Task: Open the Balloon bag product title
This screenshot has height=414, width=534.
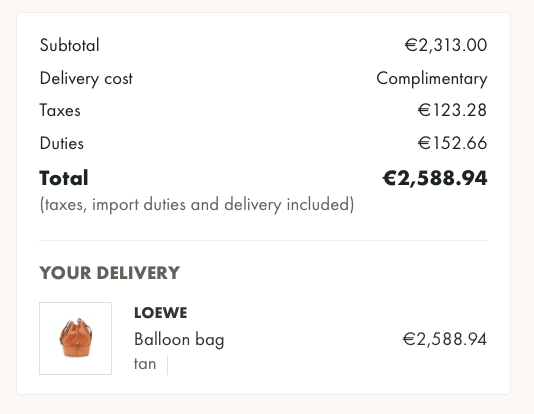Action: tap(179, 339)
